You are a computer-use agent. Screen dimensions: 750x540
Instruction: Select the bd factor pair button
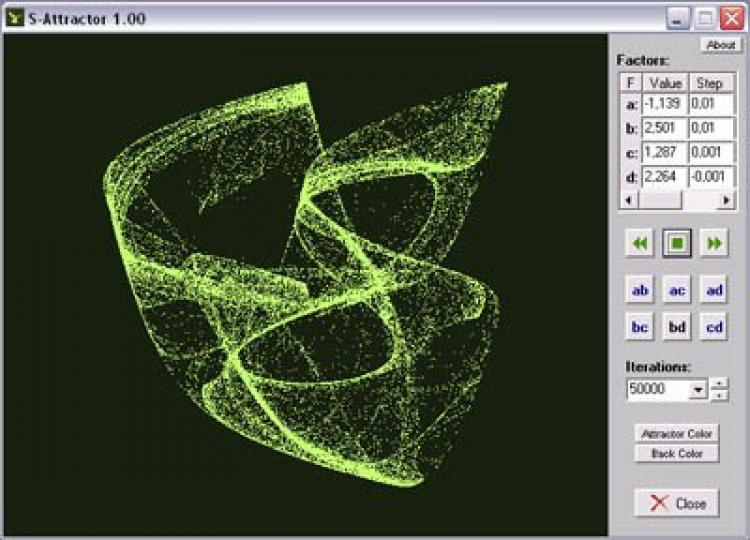click(677, 327)
